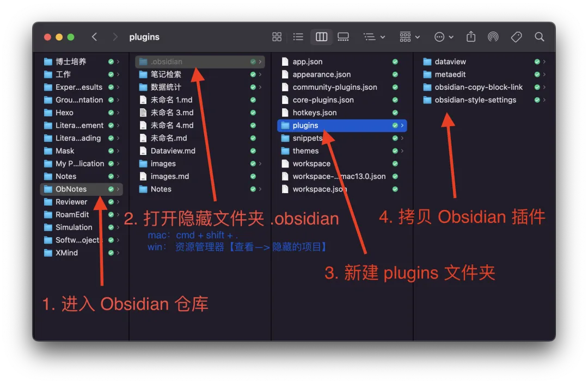Open the metaedit plugin folder

pyautogui.click(x=484, y=74)
